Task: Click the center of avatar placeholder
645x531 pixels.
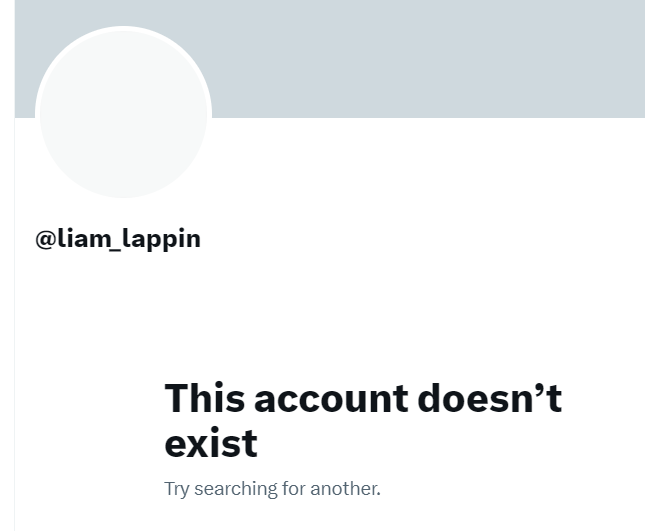Action: (123, 112)
